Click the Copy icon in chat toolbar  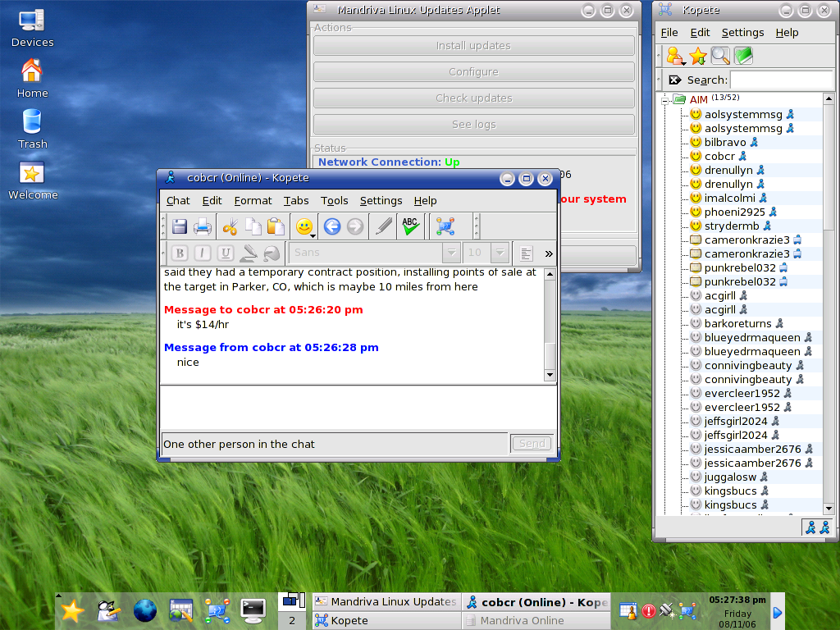[x=253, y=226]
